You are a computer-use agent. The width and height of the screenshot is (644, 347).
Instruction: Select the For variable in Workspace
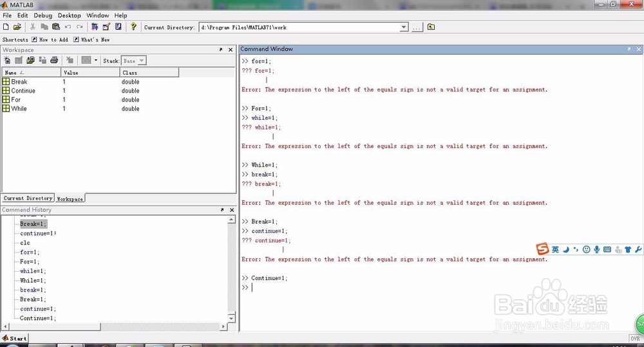click(x=12, y=100)
